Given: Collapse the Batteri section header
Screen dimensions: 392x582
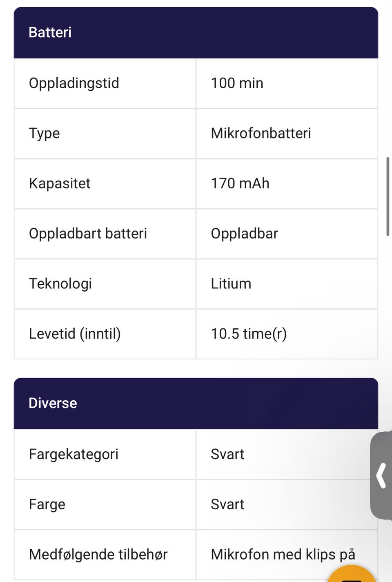Looking at the screenshot, I should [196, 33].
